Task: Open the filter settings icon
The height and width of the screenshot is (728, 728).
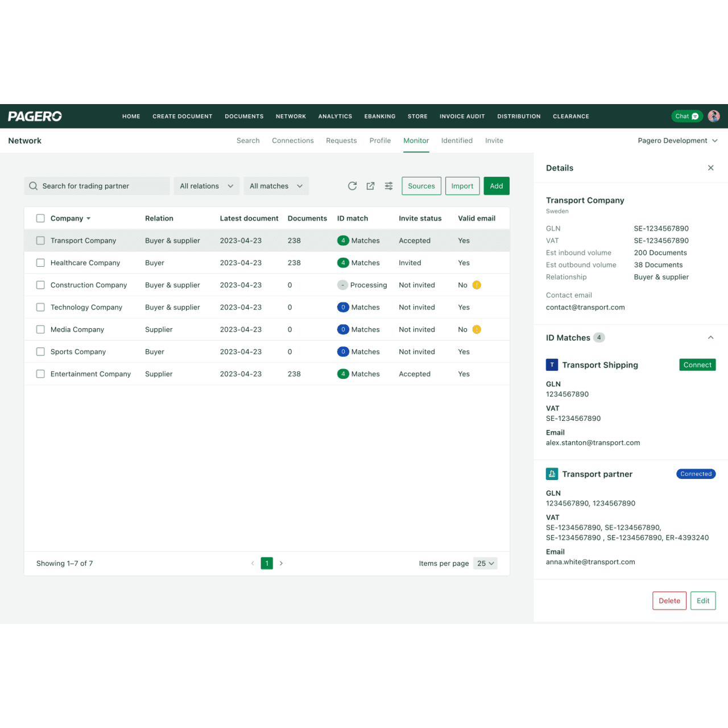Action: (388, 186)
